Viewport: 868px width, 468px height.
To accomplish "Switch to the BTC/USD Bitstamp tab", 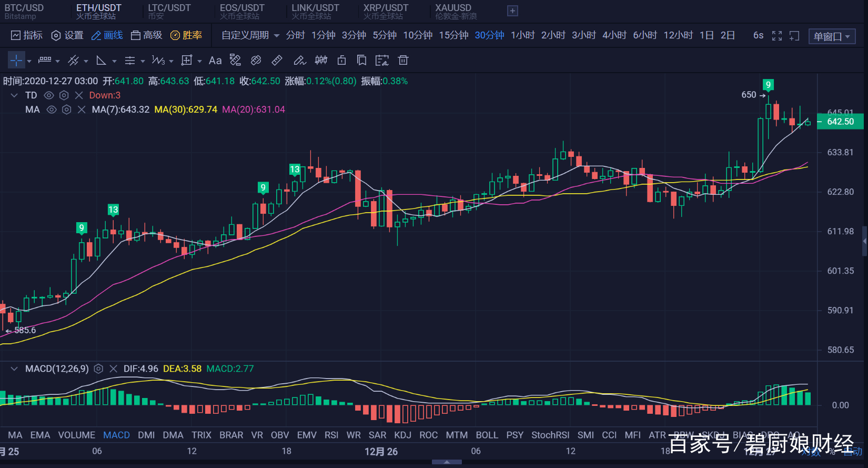I will 24,11.
